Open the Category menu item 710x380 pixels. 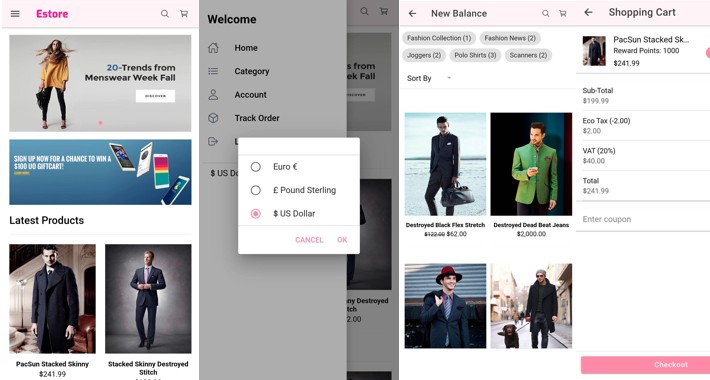(x=252, y=71)
